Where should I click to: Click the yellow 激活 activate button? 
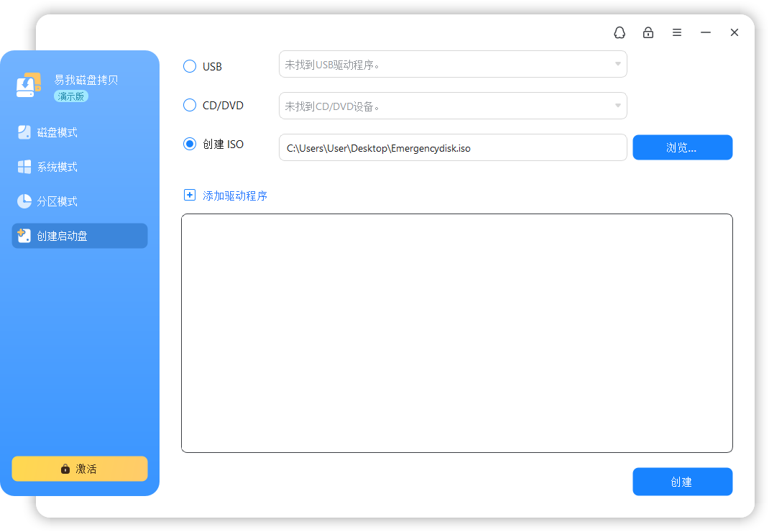tap(80, 469)
